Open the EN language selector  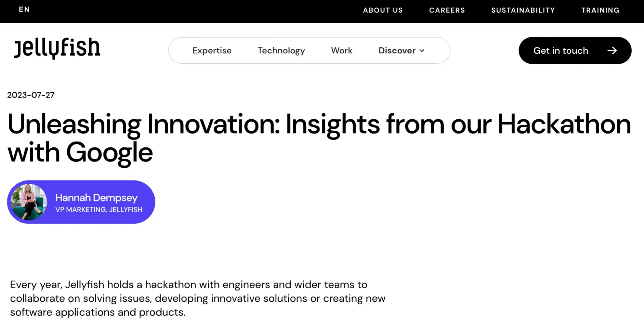coord(24,10)
